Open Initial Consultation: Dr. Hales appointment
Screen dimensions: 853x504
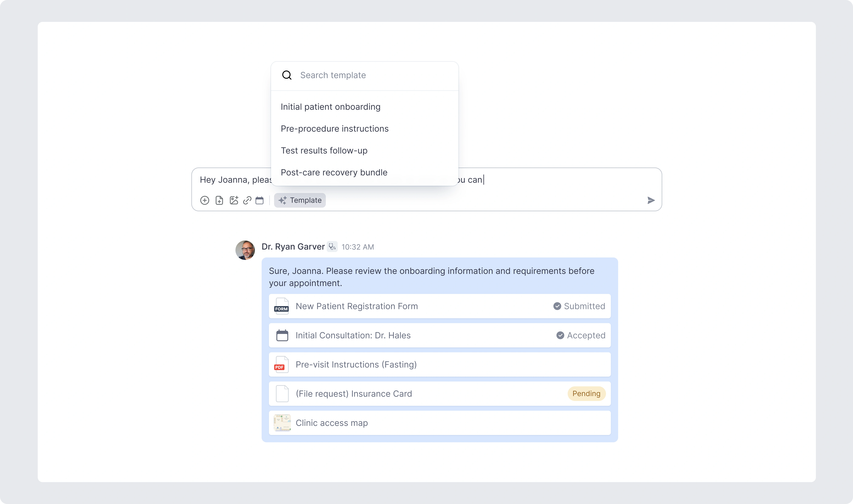tap(353, 336)
